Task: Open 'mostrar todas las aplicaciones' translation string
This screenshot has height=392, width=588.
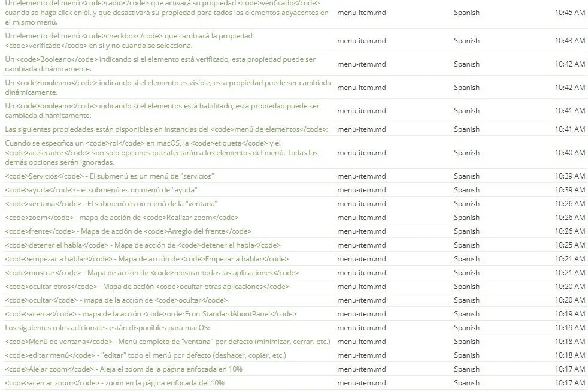Action: tap(152, 273)
